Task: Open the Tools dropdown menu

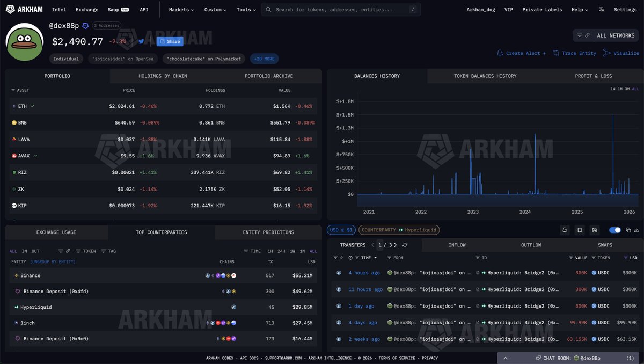Action: click(246, 10)
